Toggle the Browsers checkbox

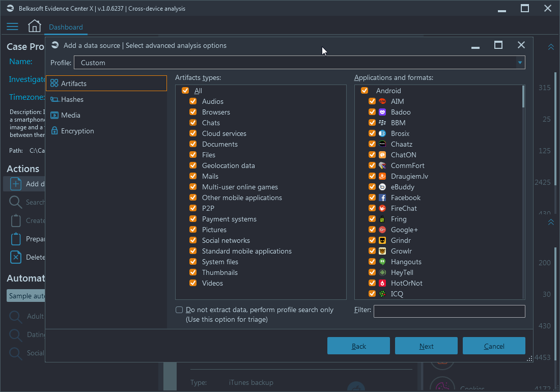pos(193,112)
